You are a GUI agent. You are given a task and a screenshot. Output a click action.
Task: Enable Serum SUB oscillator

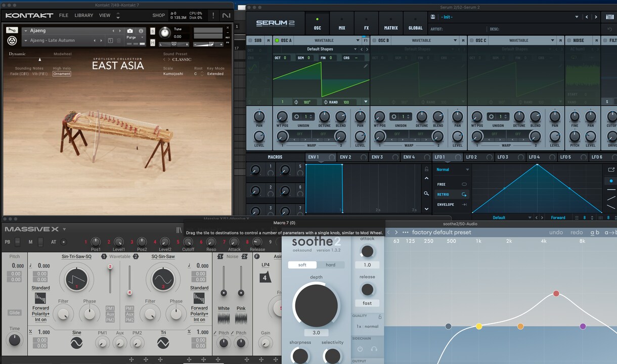[250, 40]
